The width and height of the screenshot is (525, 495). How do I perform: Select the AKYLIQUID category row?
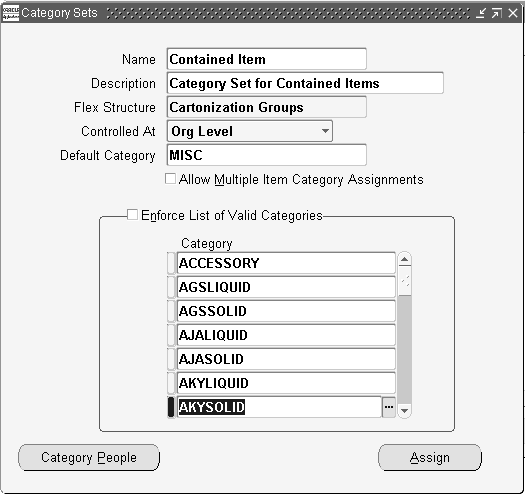pyautogui.click(x=286, y=383)
